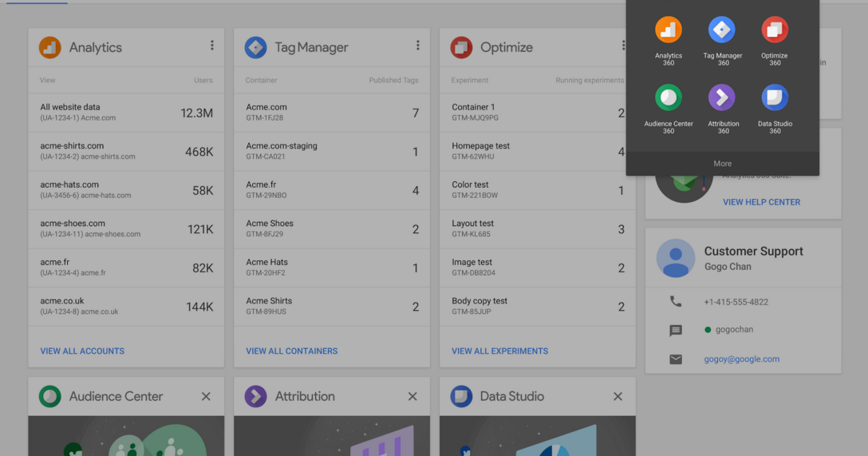Image resolution: width=868 pixels, height=456 pixels.
Task: Open Attribution 360 from the app switcher
Action: click(722, 109)
